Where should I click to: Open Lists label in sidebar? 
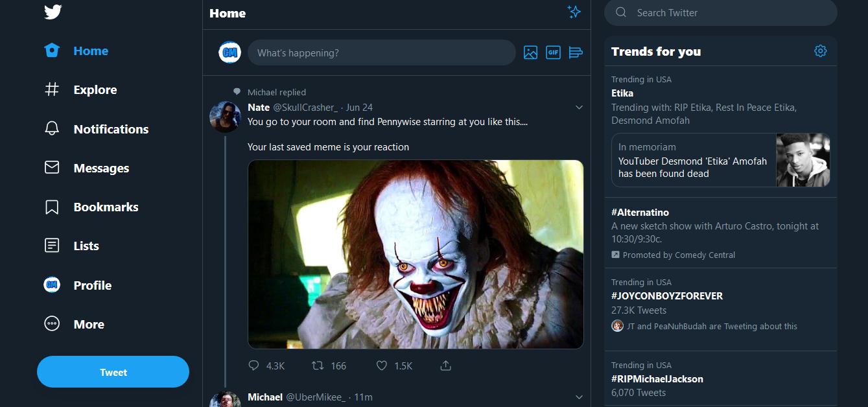pos(86,246)
